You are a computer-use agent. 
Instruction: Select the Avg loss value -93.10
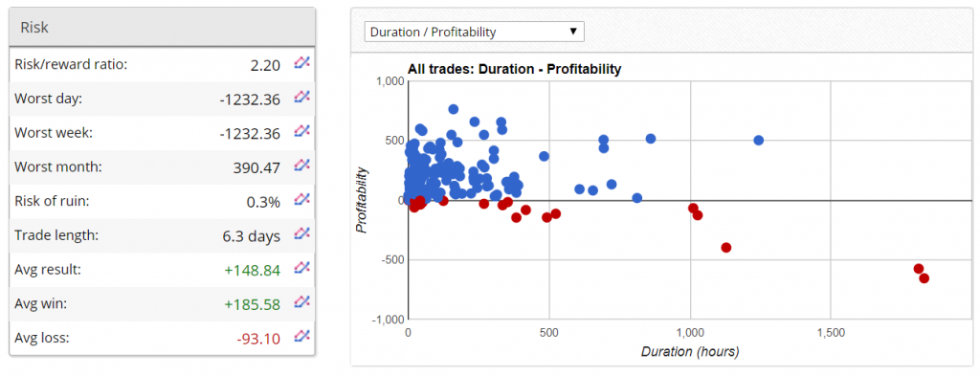258,339
